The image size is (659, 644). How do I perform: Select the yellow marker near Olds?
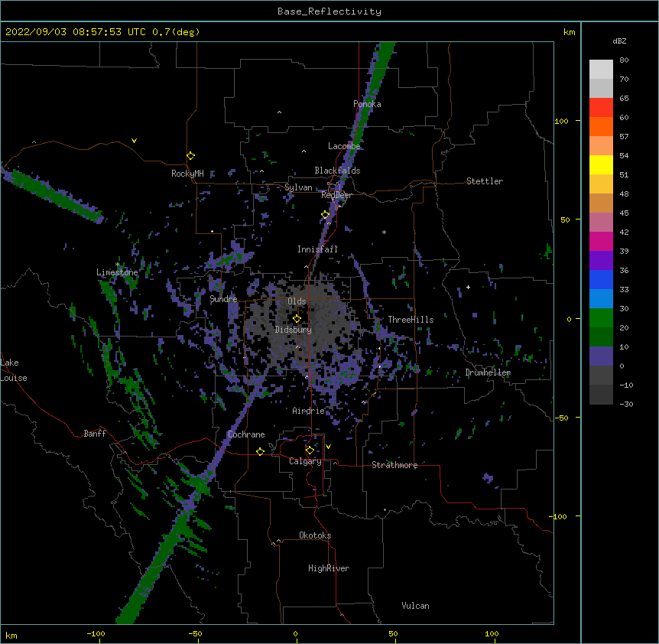coord(297,318)
